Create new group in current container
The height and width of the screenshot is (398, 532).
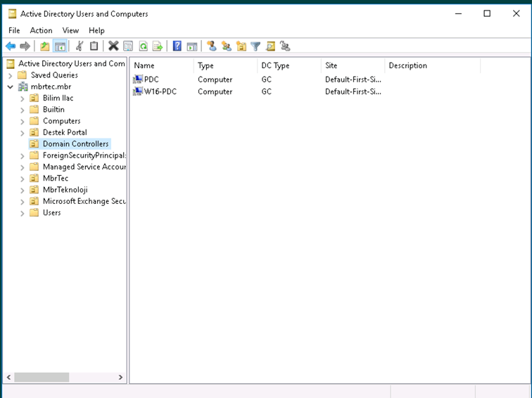(227, 46)
